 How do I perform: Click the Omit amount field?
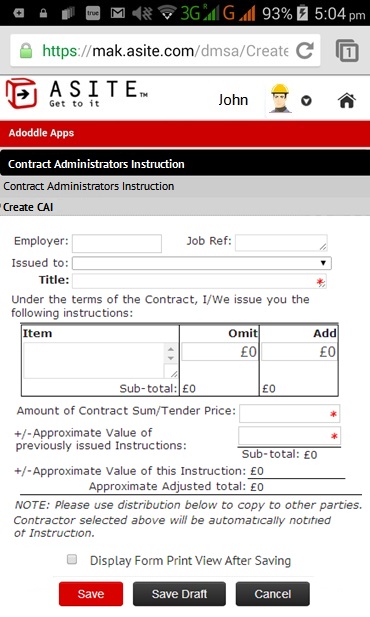click(220, 351)
